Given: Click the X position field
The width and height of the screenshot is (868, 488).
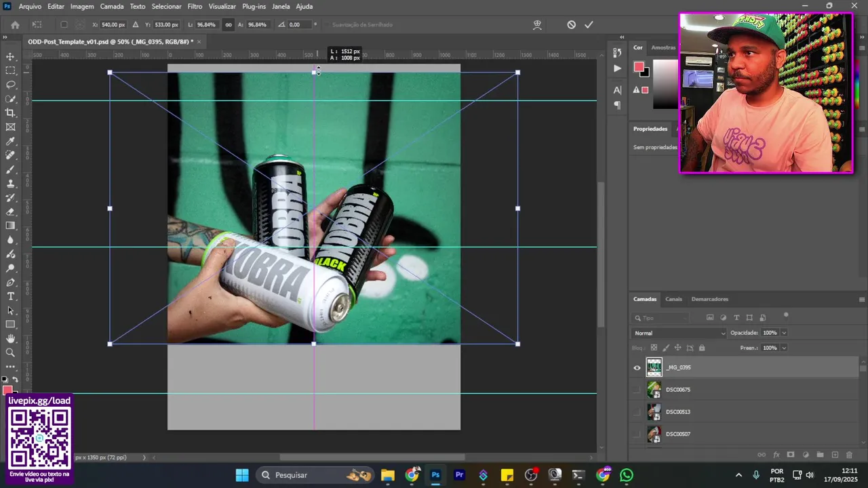Looking at the screenshot, I should [x=113, y=25].
